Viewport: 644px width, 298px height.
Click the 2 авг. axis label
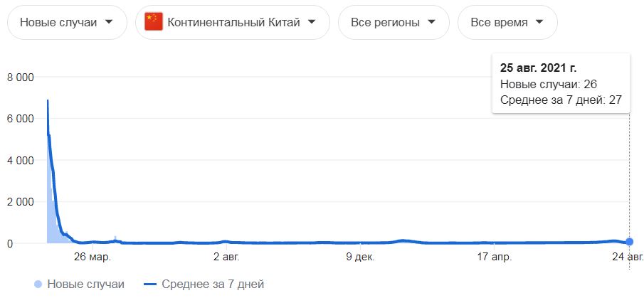[x=226, y=257]
